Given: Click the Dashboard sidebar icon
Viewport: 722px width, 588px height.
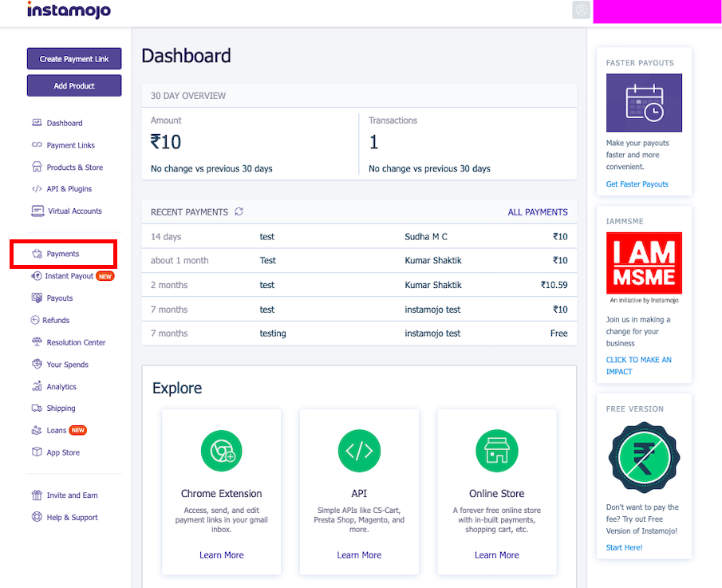Looking at the screenshot, I should 37,123.
